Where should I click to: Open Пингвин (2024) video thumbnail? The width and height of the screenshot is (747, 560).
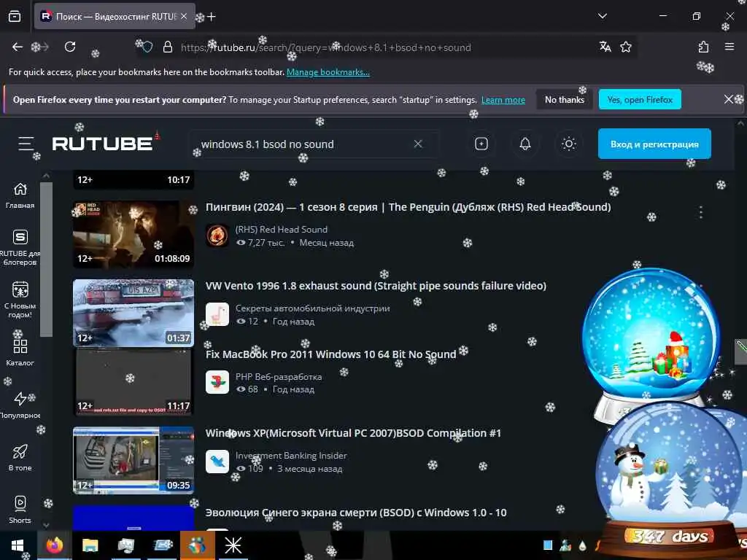pyautogui.click(x=133, y=234)
